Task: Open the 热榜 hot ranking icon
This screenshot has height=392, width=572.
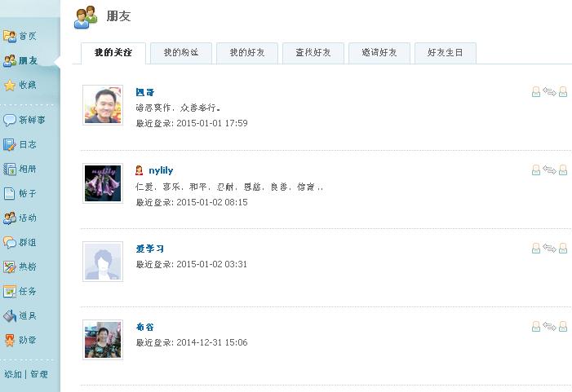Action: (x=10, y=267)
